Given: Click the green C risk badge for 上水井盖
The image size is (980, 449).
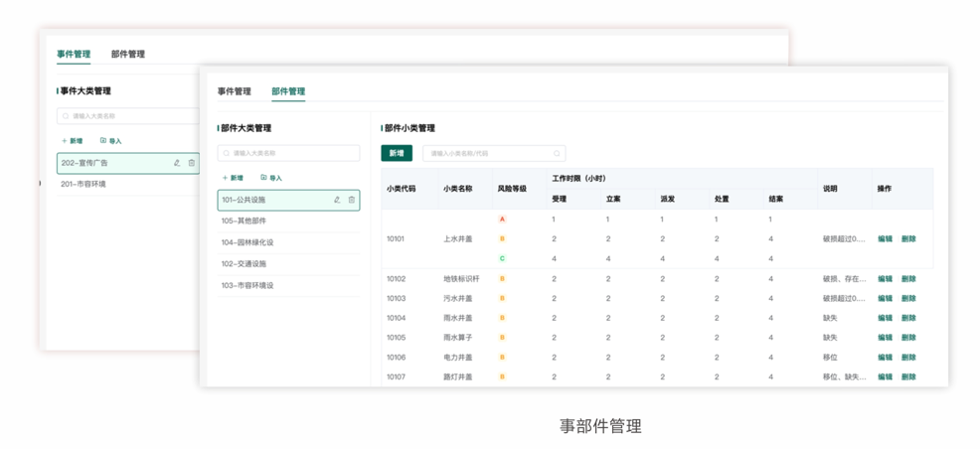Looking at the screenshot, I should tap(502, 258).
